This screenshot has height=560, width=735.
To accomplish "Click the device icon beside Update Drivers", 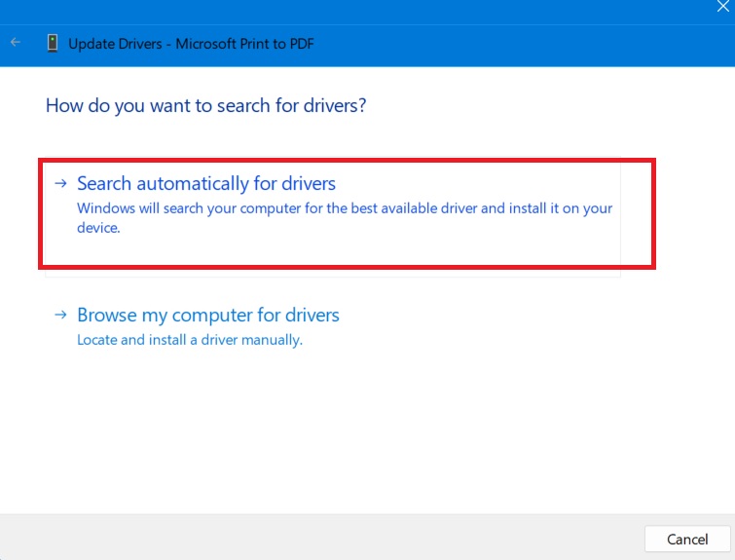I will [53, 43].
